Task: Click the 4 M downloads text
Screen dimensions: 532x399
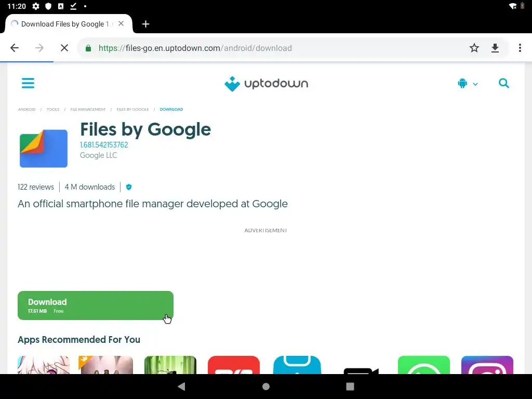Action: pyautogui.click(x=90, y=187)
